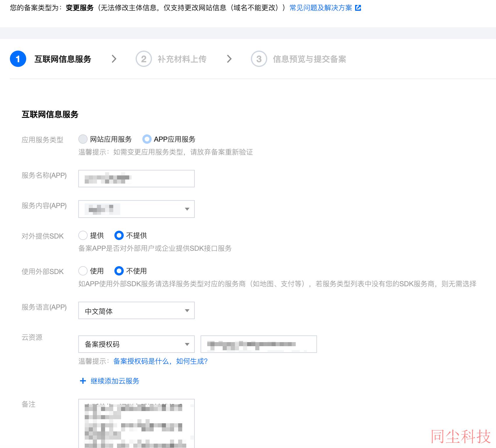Select step 3 circle 信息预览与提交备案
Screen dimensions: 496x448
(x=259, y=59)
